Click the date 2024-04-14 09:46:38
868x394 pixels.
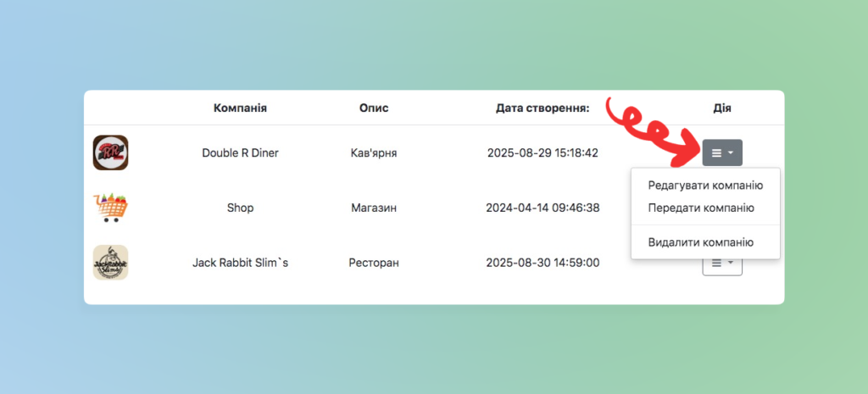coord(542,208)
